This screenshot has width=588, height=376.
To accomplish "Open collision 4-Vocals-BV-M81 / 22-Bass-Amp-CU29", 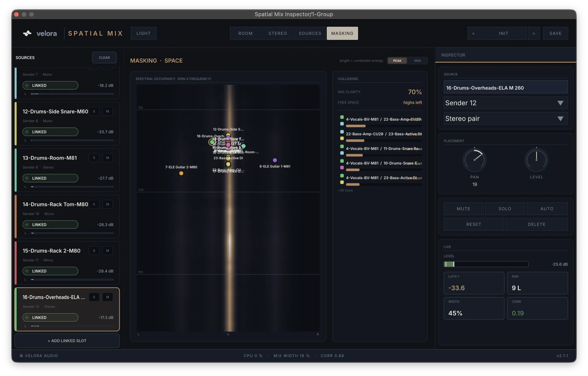I will (x=380, y=122).
